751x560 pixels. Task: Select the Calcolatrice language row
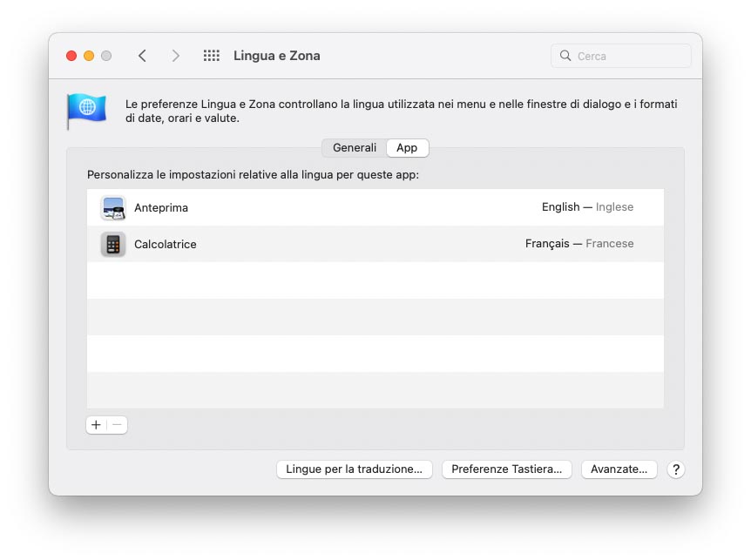click(x=348, y=244)
